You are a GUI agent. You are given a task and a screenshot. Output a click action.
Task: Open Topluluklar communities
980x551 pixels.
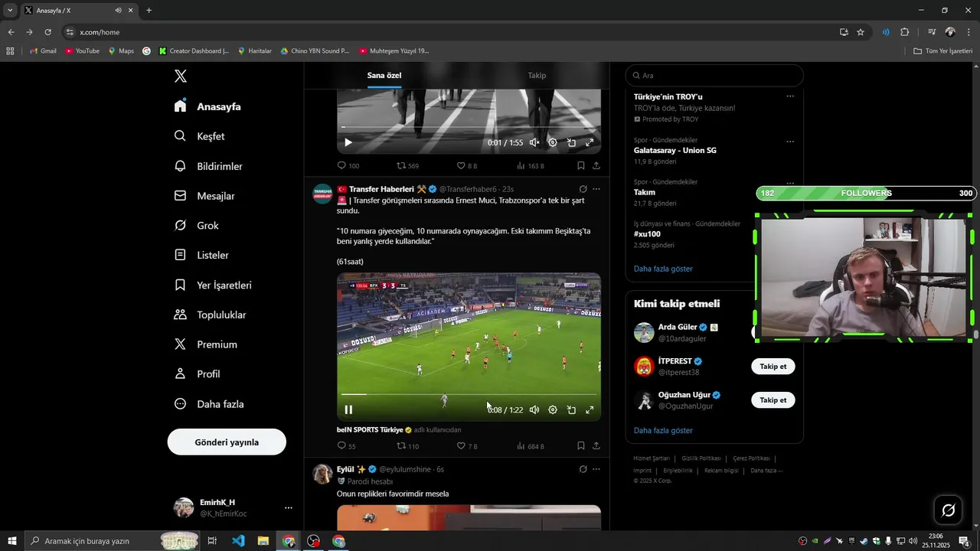click(x=210, y=315)
